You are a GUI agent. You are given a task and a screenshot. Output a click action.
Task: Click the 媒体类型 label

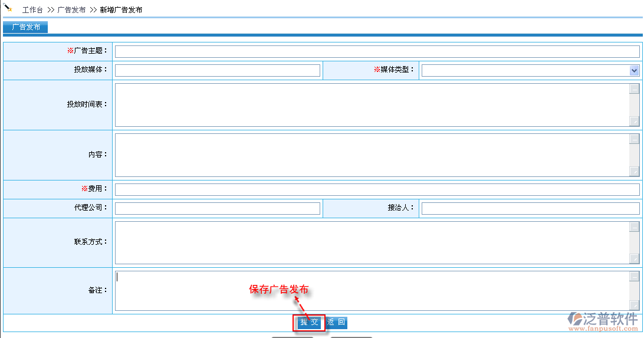point(395,70)
